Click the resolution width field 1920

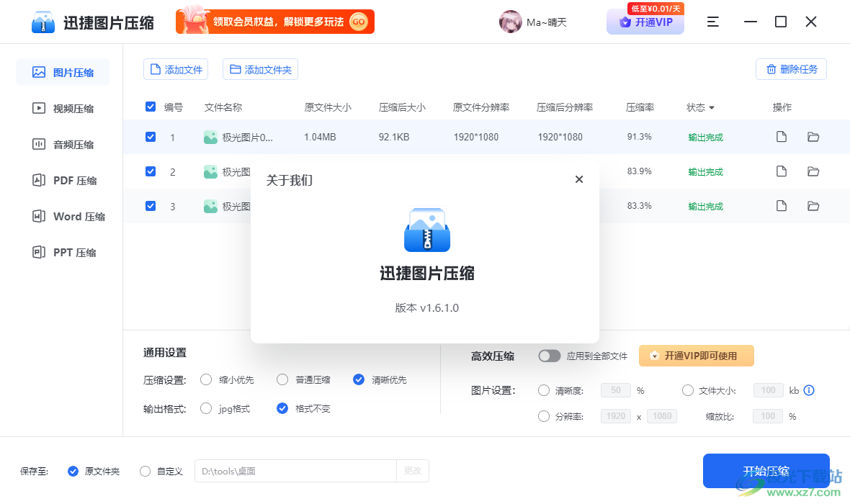(616, 416)
